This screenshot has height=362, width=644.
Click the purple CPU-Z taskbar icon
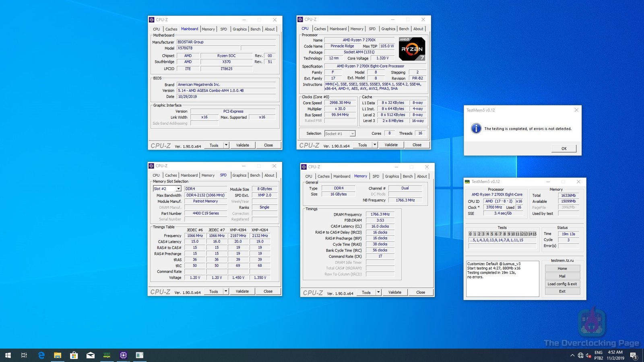point(123,355)
